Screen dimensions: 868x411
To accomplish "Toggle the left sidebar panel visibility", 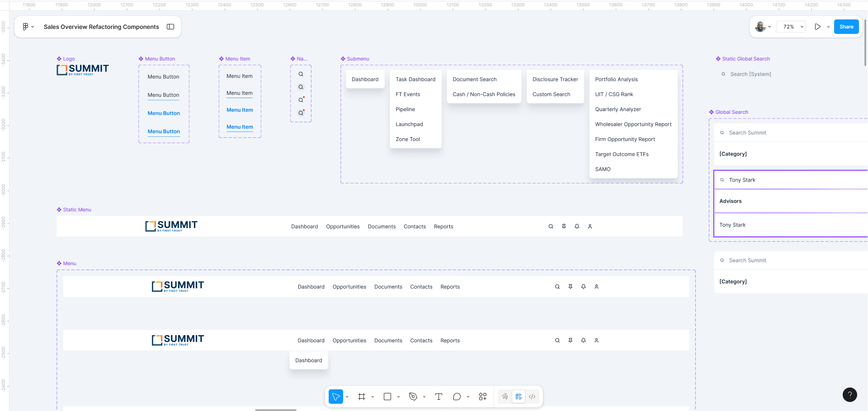I will click(x=170, y=27).
